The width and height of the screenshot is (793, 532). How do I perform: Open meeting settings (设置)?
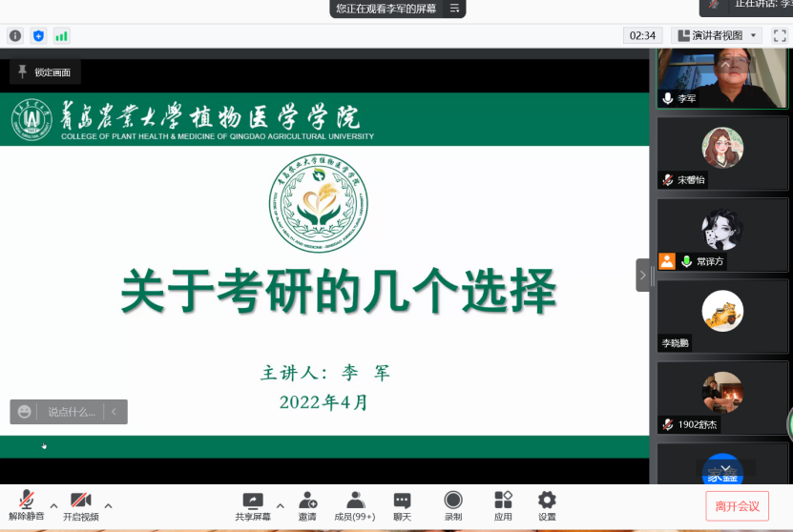547,505
